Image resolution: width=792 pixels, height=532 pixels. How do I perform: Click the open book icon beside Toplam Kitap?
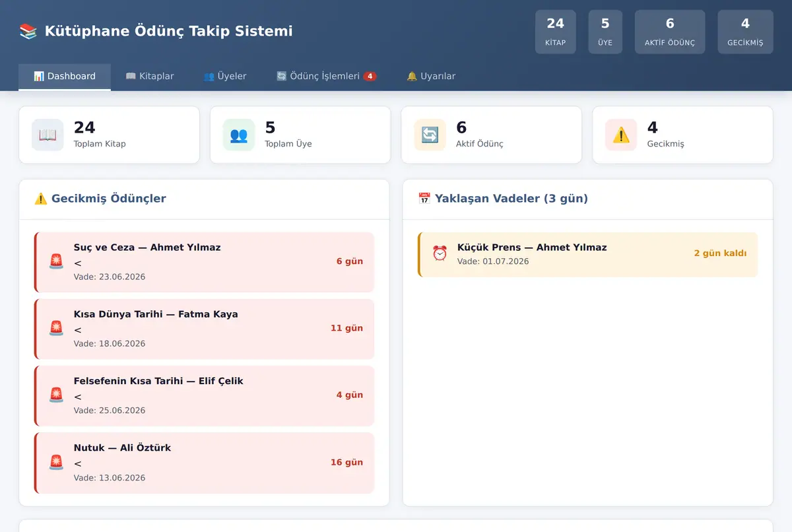(x=48, y=135)
